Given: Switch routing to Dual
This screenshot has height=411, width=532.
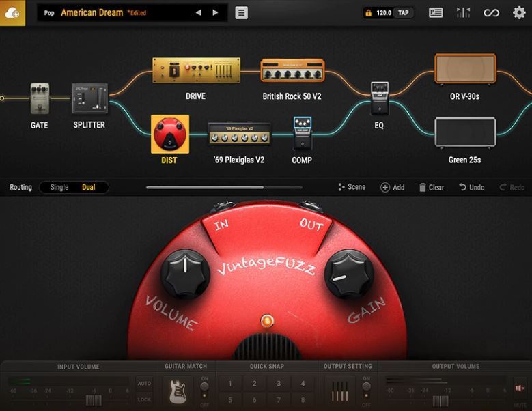Looking at the screenshot, I should [x=89, y=187].
